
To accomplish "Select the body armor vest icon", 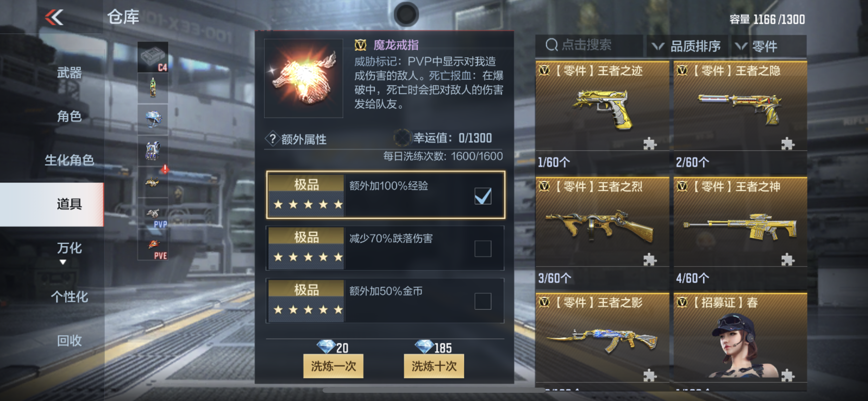I will click(x=153, y=151).
